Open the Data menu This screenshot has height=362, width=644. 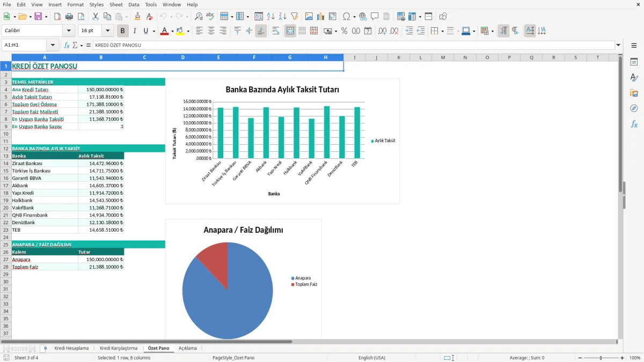(x=134, y=4)
